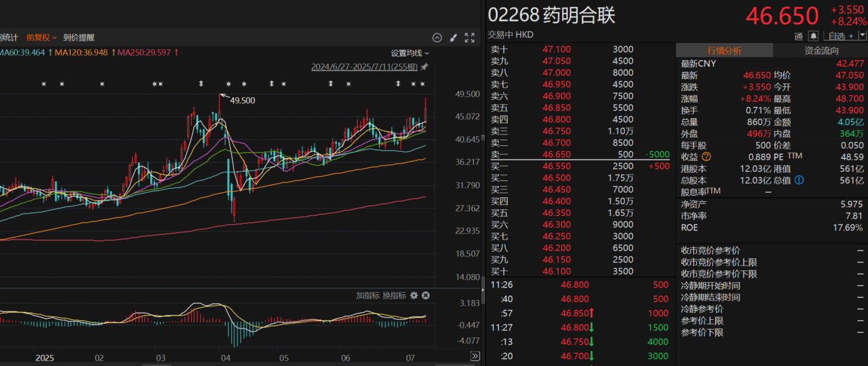The width and height of the screenshot is (868, 366).
Task: Open 前复权 adjustment dropdown
Action: (41, 38)
